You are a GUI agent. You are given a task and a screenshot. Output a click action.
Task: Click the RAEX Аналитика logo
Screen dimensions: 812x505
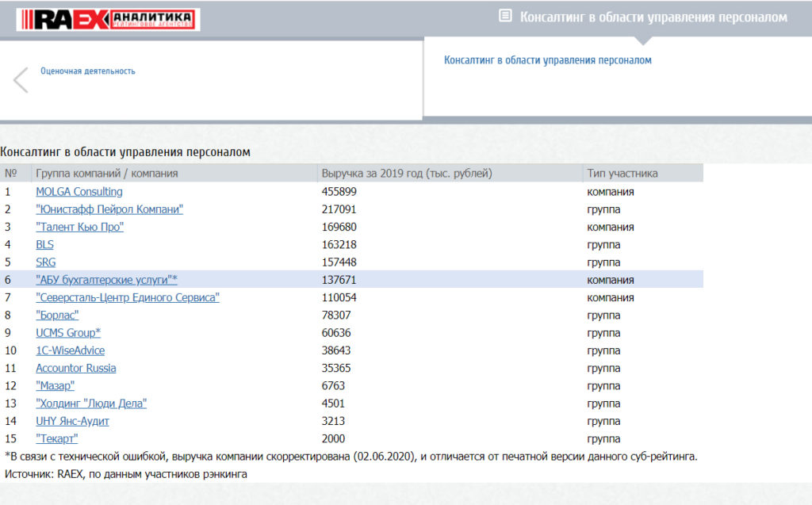click(x=108, y=19)
